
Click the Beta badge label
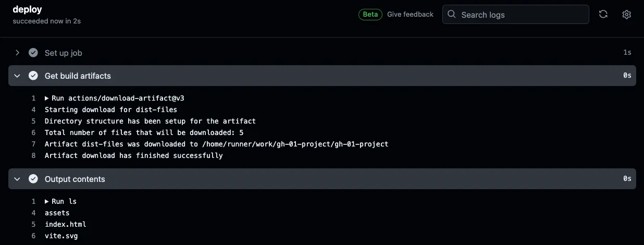(370, 15)
